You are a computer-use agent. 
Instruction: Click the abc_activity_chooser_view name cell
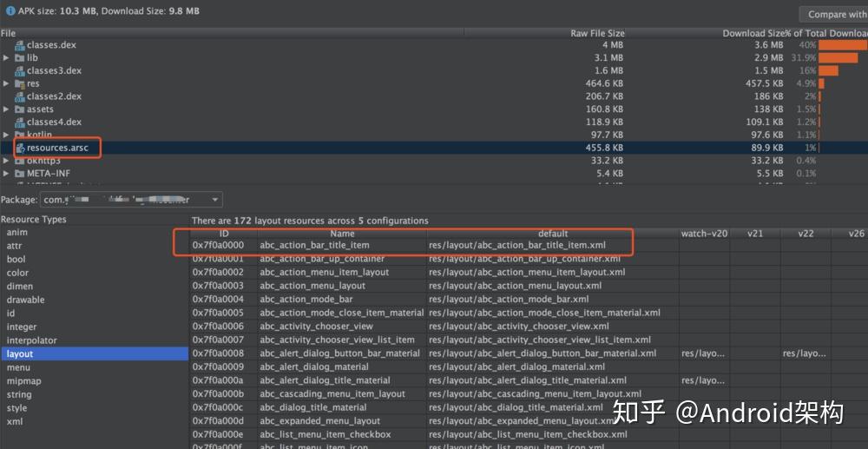coord(342,326)
